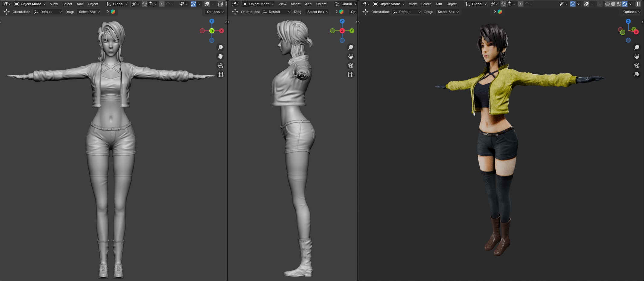Switch perspective/orthographic grid icon in right viewport
Image resolution: width=644 pixels, height=281 pixels.
coord(637,74)
